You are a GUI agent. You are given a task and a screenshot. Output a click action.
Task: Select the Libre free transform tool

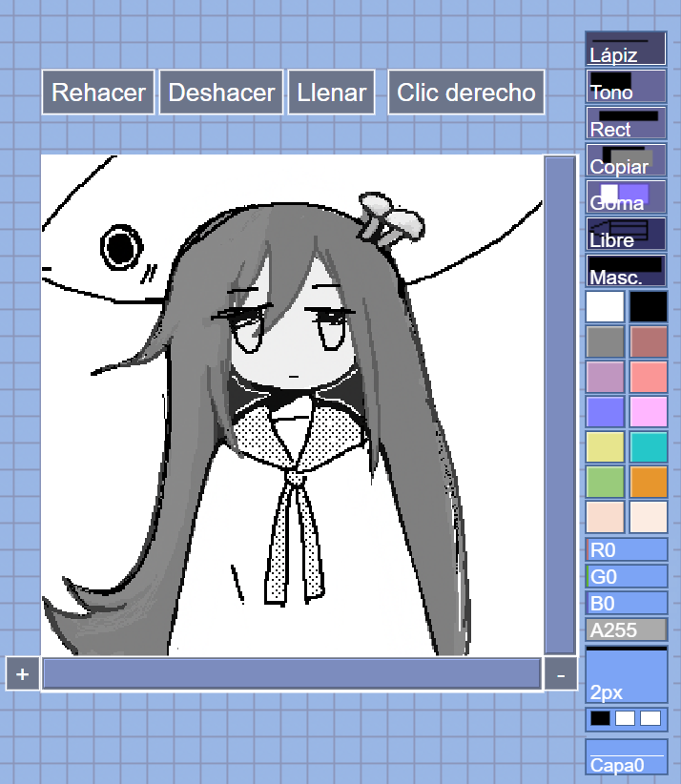point(626,234)
